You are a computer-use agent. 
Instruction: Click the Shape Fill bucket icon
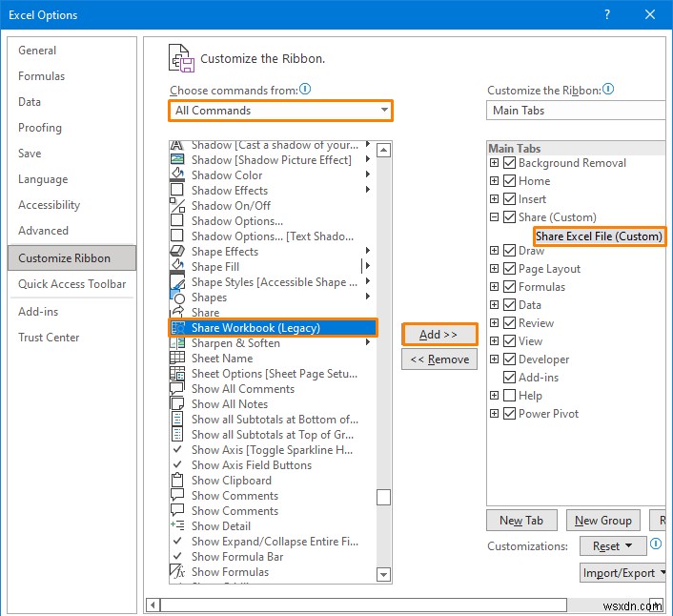(x=176, y=267)
